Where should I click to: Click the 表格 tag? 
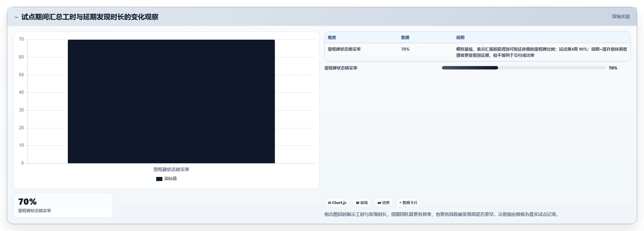pos(362,203)
